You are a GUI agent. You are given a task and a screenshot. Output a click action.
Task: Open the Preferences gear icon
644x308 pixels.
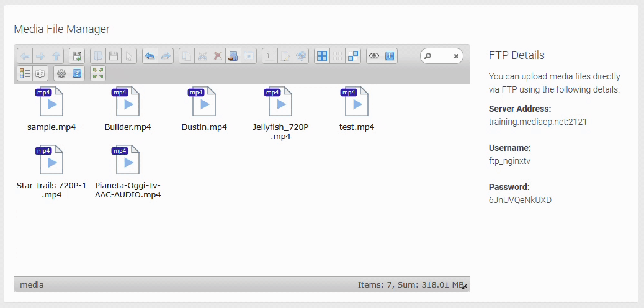(61, 74)
